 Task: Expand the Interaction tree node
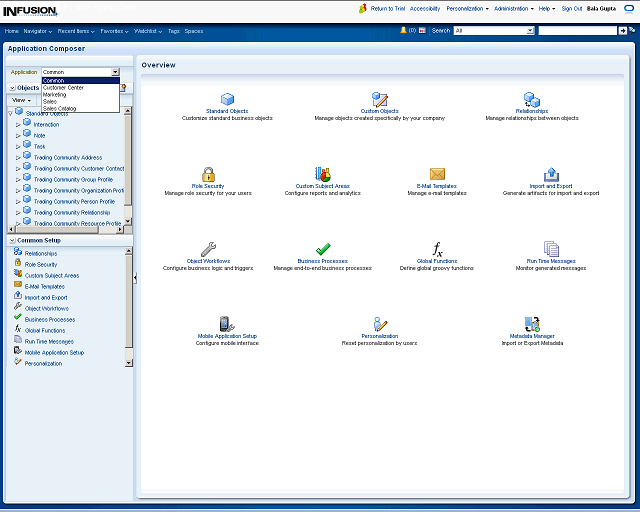[18, 125]
